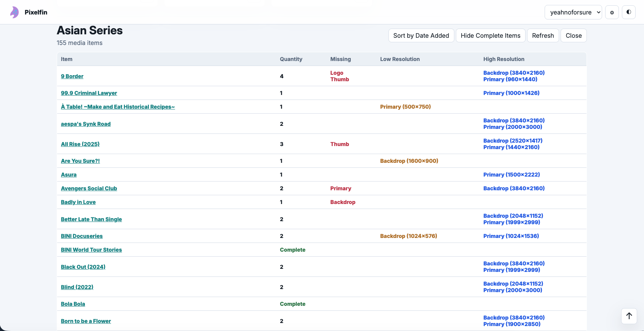Click Backdrop (2048×1152) for Blind (2022)

[x=513, y=284]
